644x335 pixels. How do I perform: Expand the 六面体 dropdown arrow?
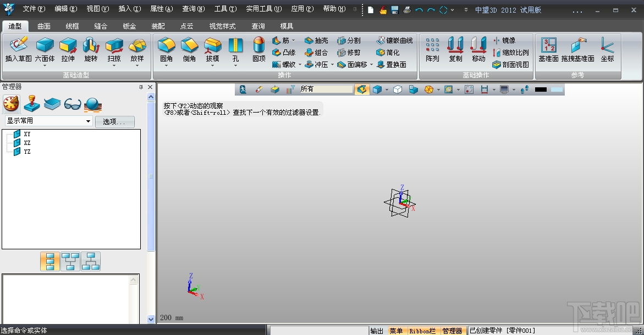45,66
